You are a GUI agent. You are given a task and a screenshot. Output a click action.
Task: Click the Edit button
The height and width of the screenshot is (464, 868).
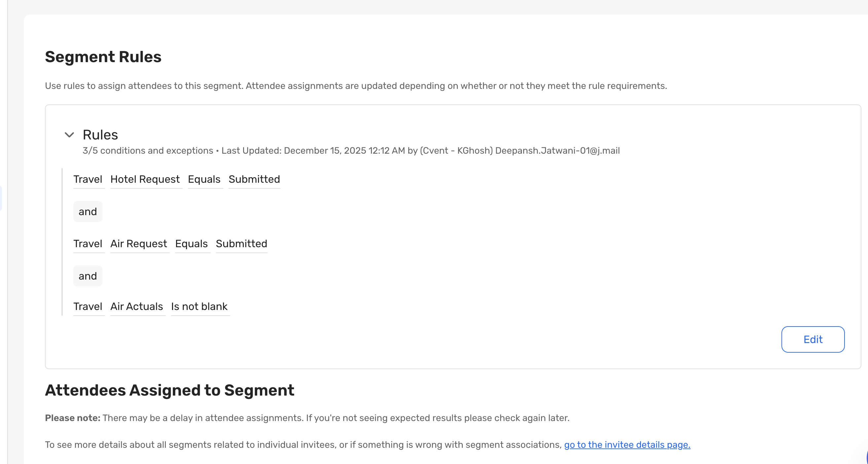pyautogui.click(x=813, y=339)
